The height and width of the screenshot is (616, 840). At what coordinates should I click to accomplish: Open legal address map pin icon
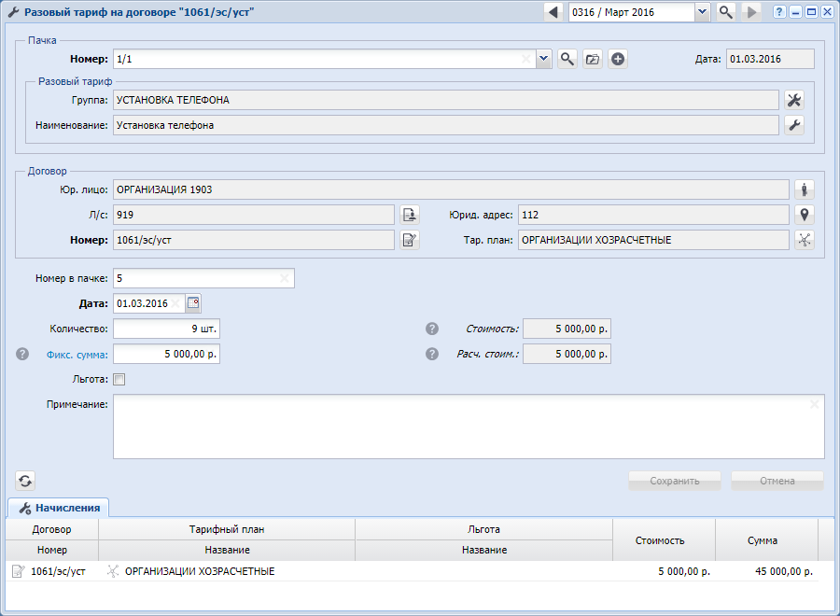(805, 215)
